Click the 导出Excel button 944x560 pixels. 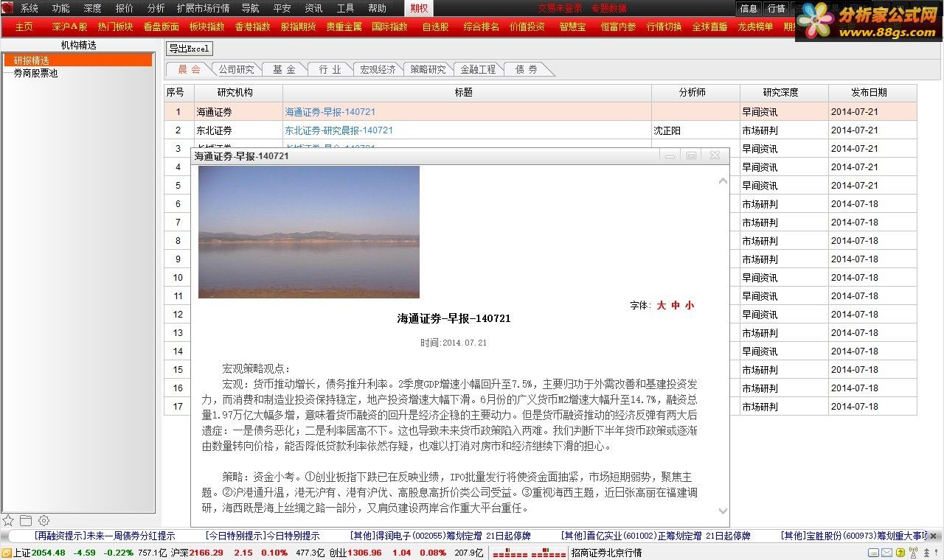coord(189,49)
